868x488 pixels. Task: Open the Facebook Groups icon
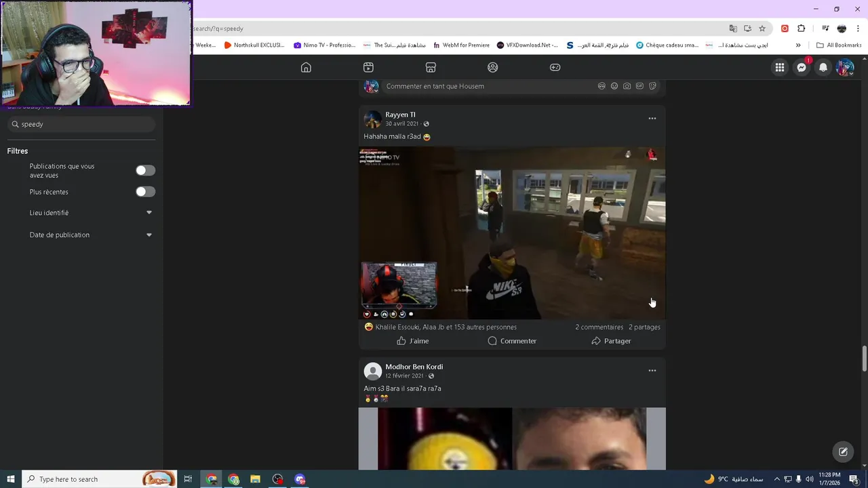pos(493,67)
